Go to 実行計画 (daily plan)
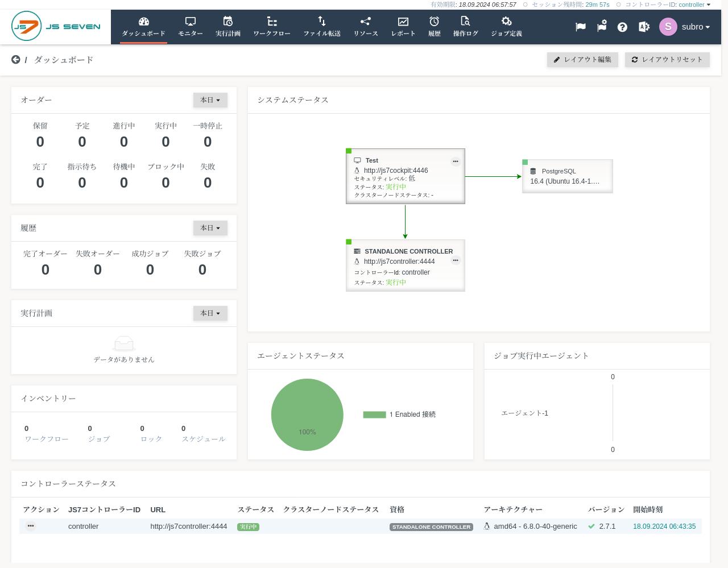 coord(227,27)
